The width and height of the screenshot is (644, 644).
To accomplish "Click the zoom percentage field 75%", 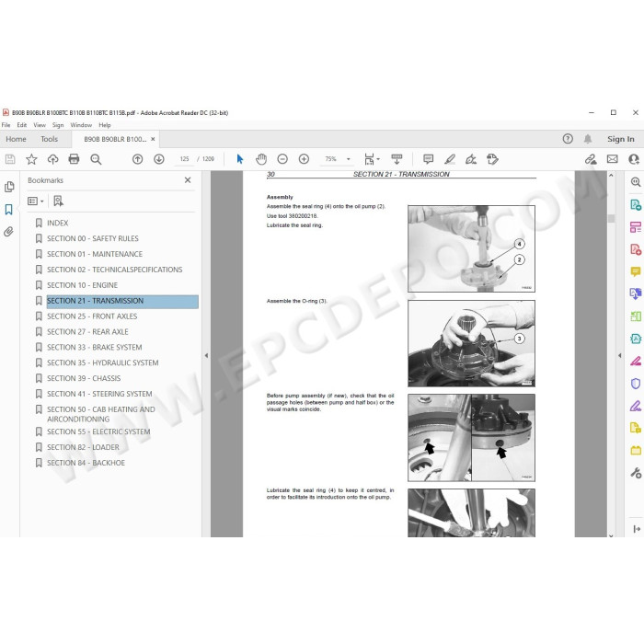I will [330, 159].
